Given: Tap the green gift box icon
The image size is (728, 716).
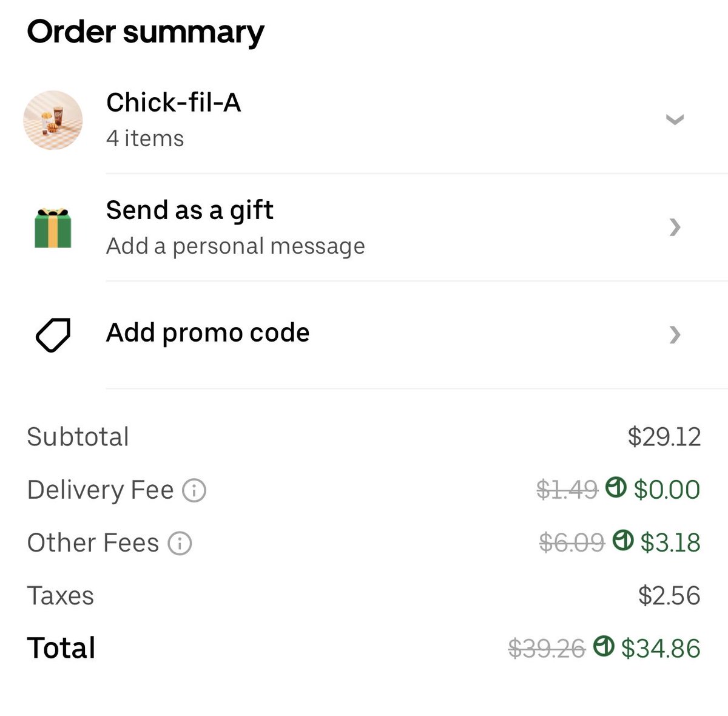Looking at the screenshot, I should (x=53, y=228).
